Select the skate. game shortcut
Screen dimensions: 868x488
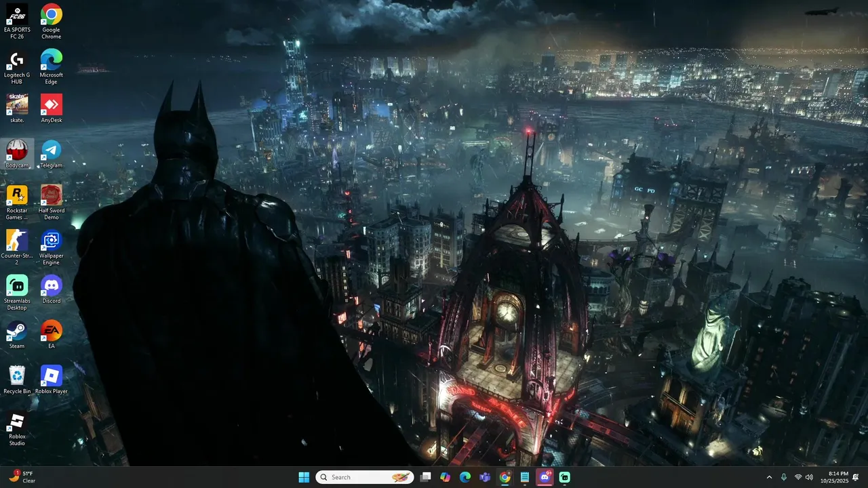tap(17, 108)
